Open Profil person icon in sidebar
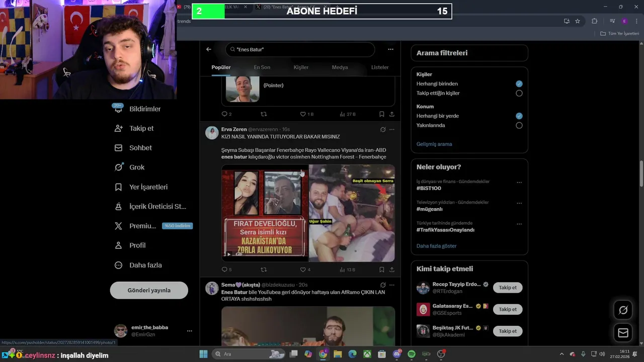Image resolution: width=644 pixels, height=362 pixels. tap(118, 245)
